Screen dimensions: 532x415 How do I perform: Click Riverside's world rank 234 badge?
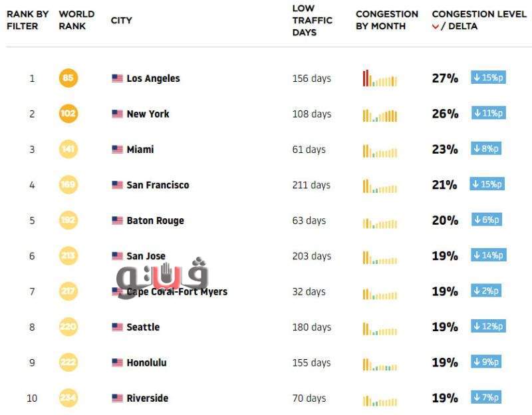[x=68, y=398]
